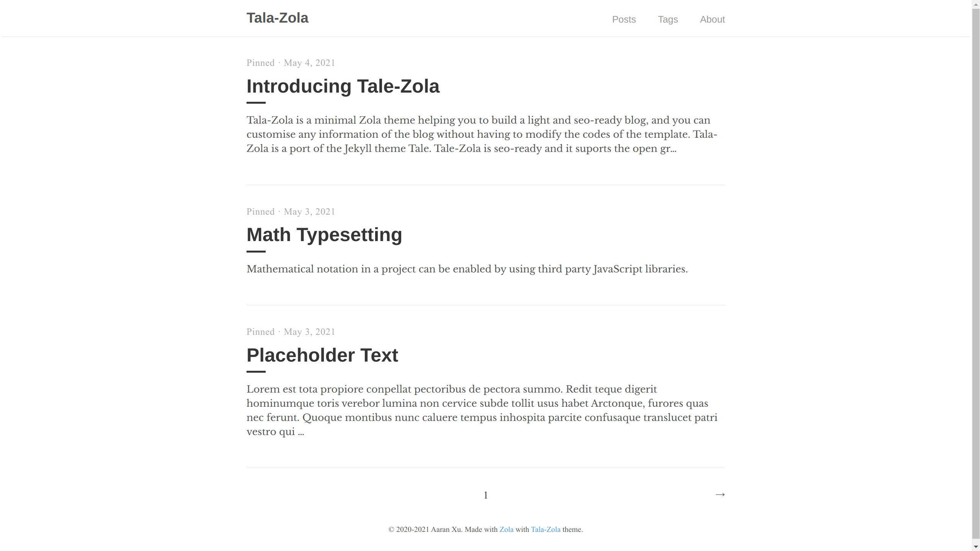Open the Introducing Tale-Zola post
The width and height of the screenshot is (980, 551).
(343, 86)
